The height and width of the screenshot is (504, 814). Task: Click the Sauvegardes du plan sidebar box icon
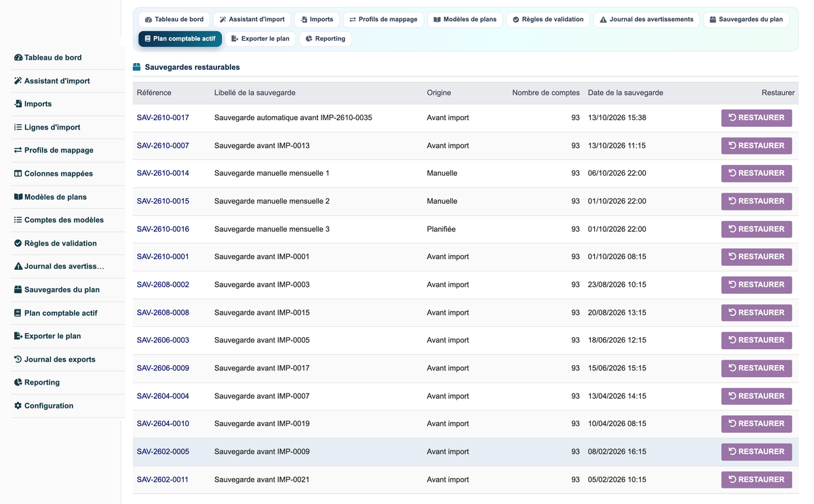click(18, 290)
